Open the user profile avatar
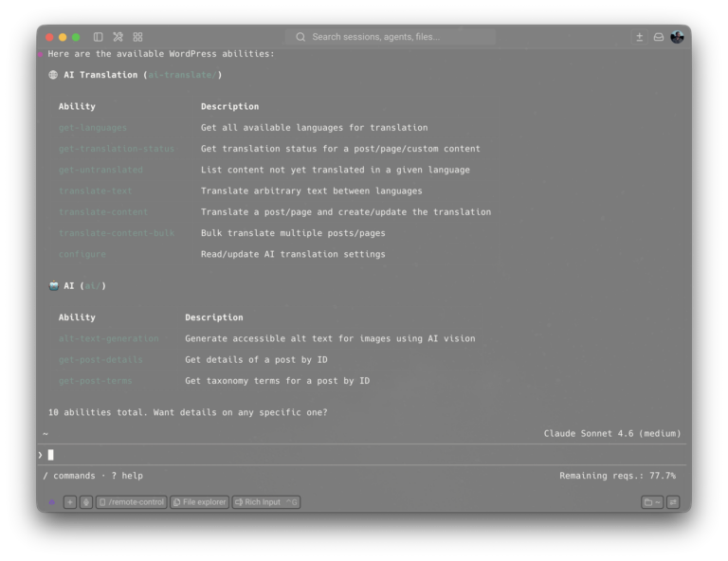 point(677,37)
